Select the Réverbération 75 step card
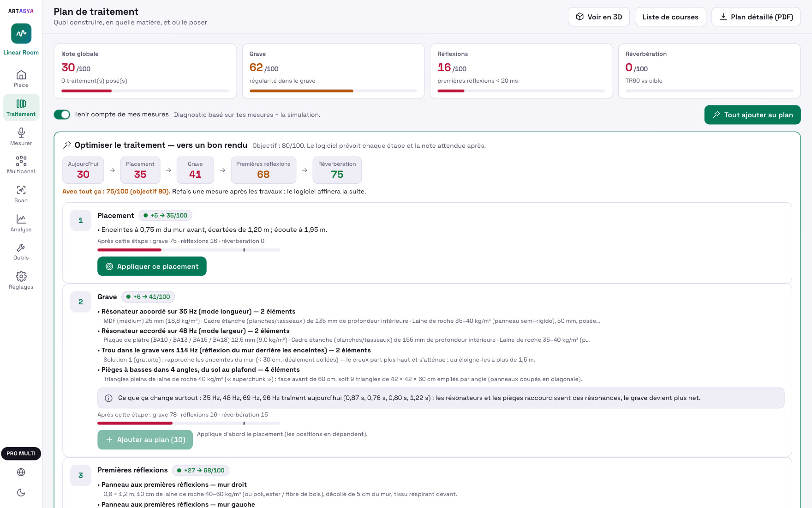 337,170
